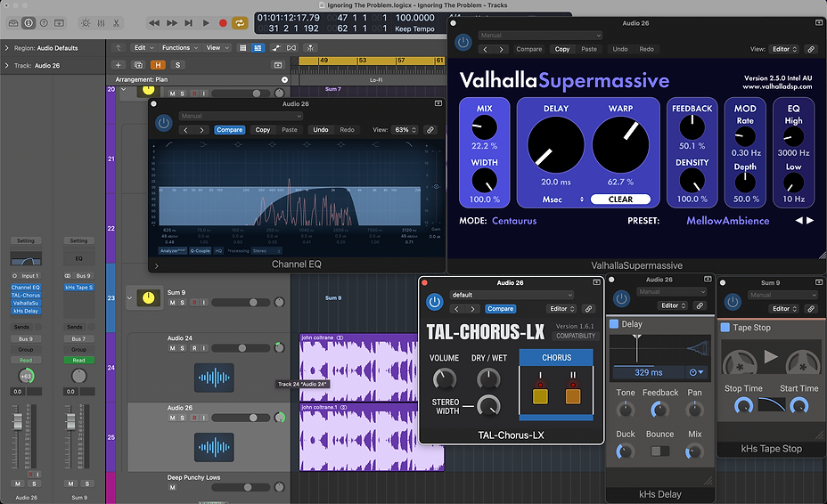Add a new track with plus button
827x504 pixels.
119,65
